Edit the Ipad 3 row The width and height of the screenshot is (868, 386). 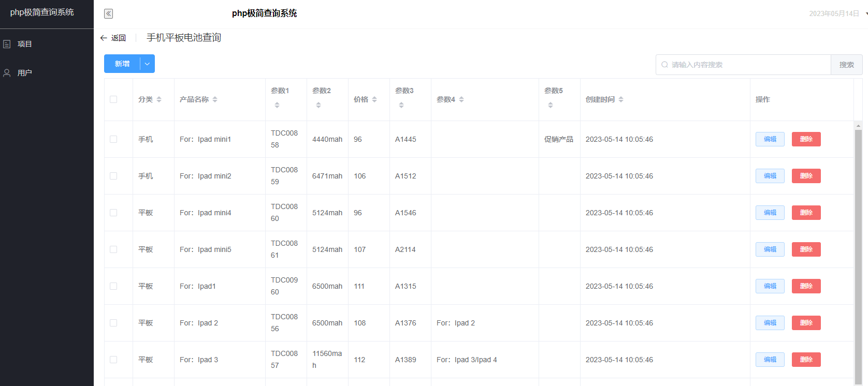(x=770, y=360)
